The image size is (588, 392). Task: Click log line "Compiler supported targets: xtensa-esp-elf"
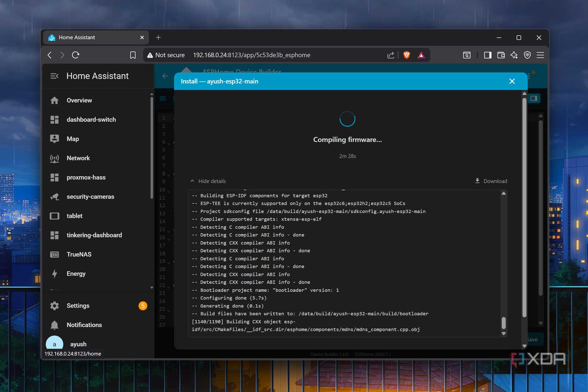257,219
